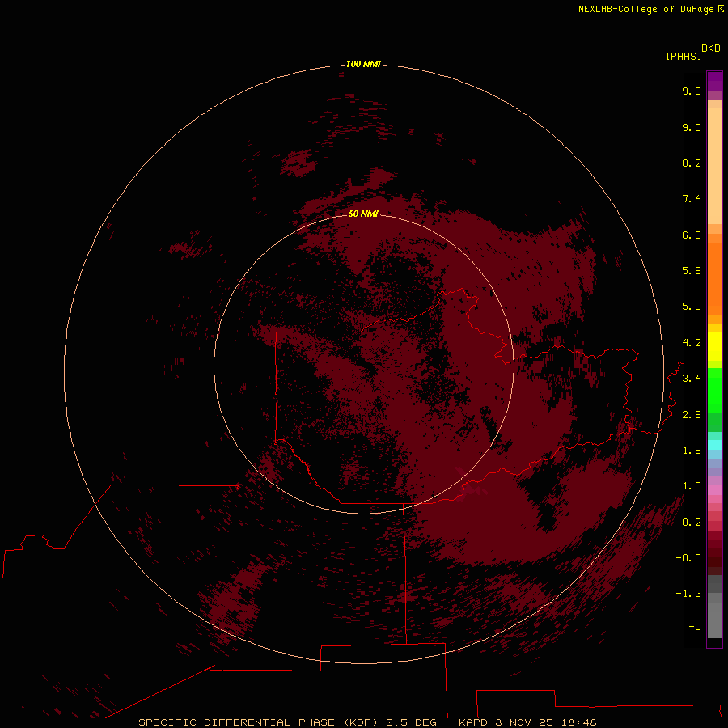This screenshot has height=728, width=728.
Task: Click the 5.0 color scale value
Action: pos(692,307)
